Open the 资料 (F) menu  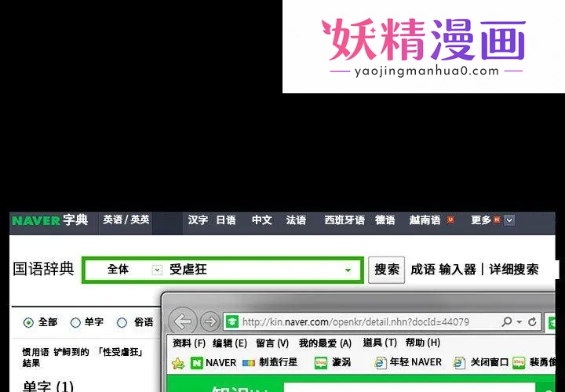189,343
